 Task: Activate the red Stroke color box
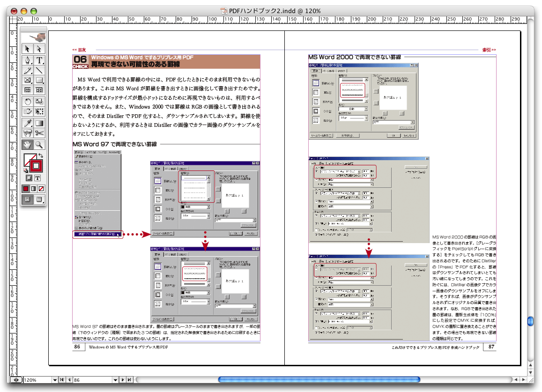click(36, 166)
